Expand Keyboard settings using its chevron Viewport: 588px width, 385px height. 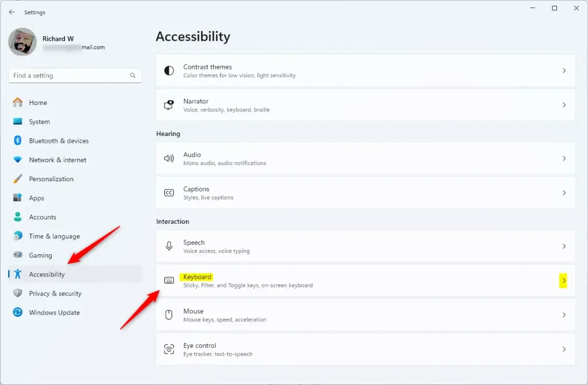point(564,281)
